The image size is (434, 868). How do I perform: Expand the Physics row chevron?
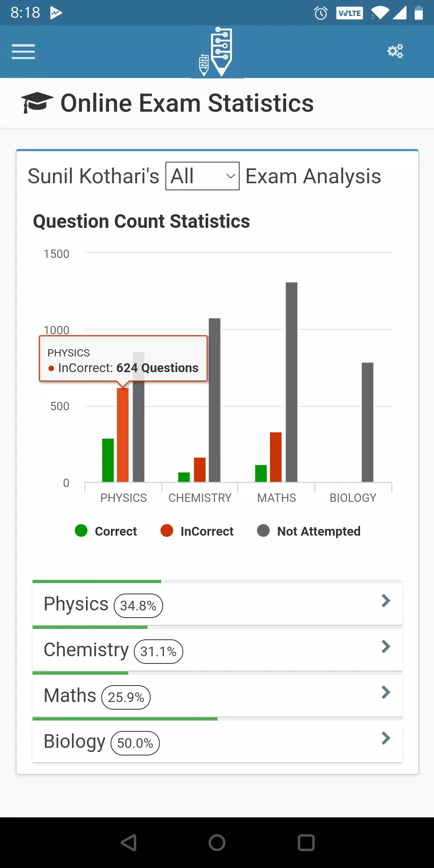point(386,601)
